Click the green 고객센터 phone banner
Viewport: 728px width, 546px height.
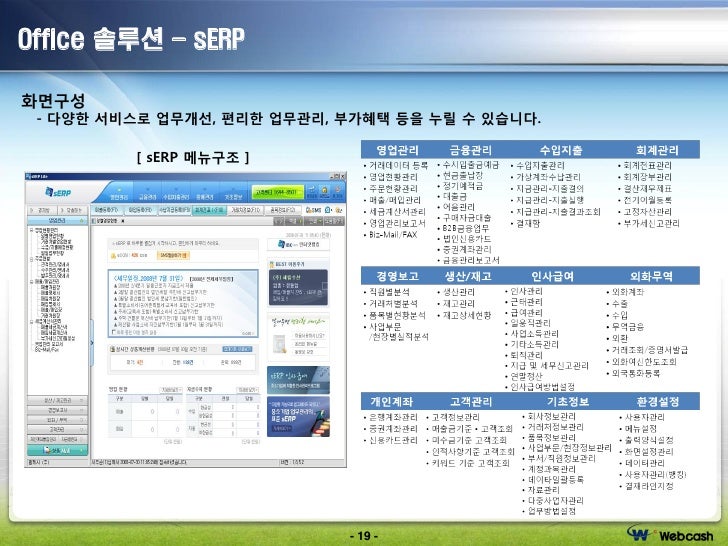278,192
